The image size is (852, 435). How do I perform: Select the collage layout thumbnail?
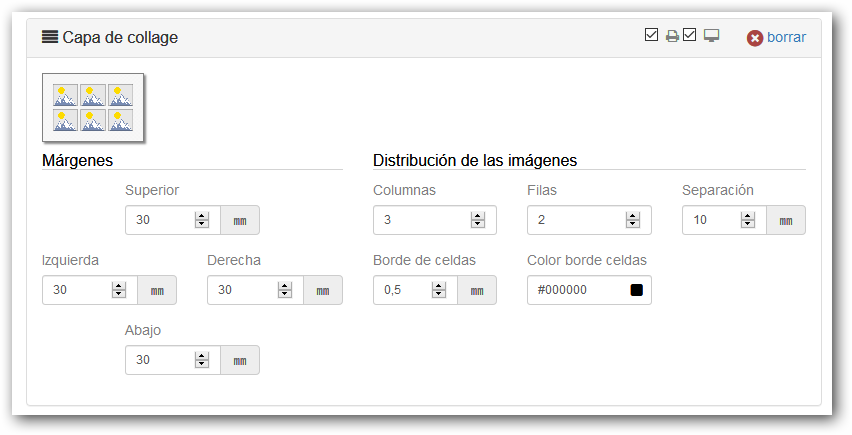93,108
